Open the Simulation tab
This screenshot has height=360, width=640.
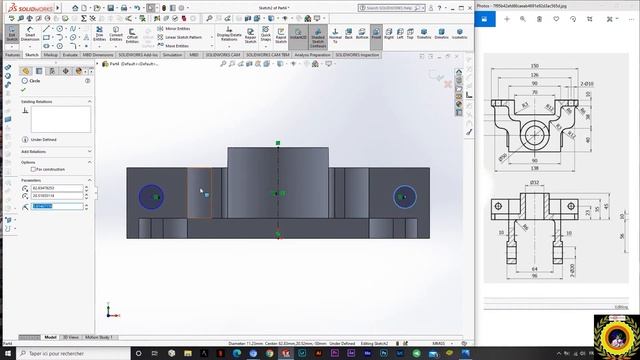172,55
